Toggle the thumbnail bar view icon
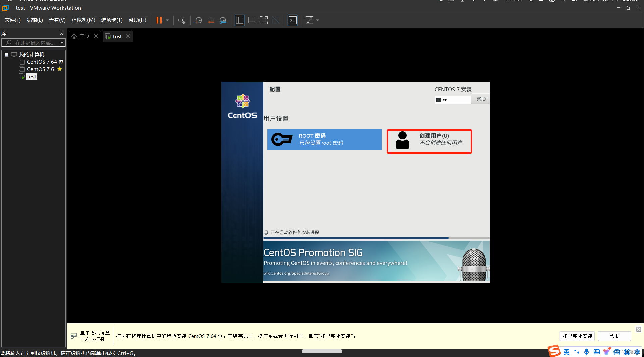Viewport: 644px width, 357px height. pyautogui.click(x=252, y=20)
